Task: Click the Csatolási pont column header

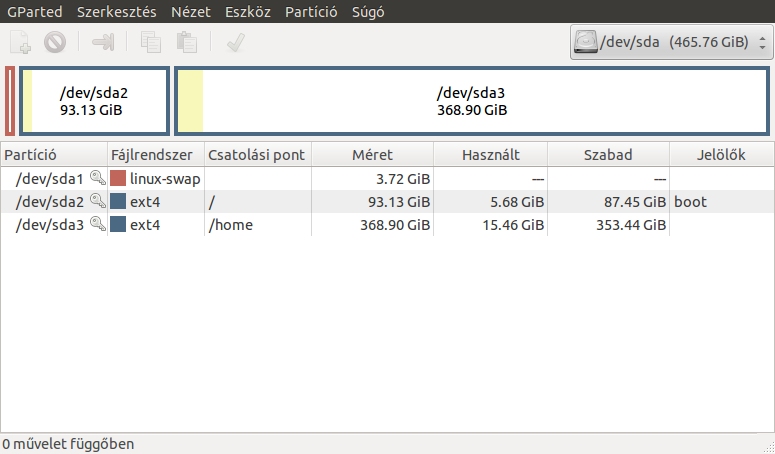Action: 258,155
